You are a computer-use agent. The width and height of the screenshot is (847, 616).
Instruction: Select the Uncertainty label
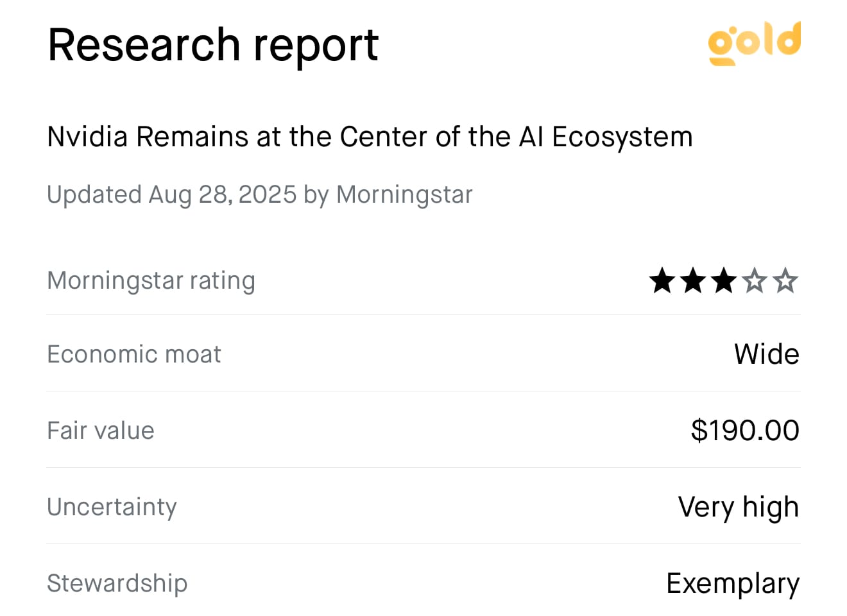point(112,508)
